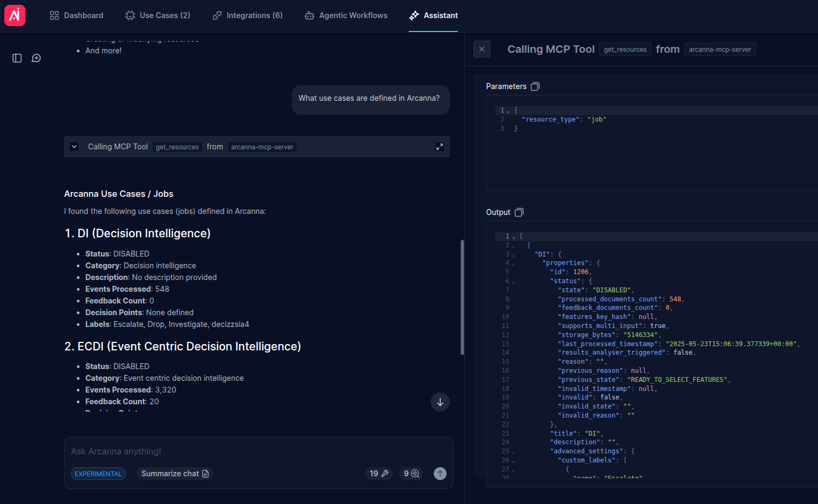Click "And more!" bullet text

[104, 51]
